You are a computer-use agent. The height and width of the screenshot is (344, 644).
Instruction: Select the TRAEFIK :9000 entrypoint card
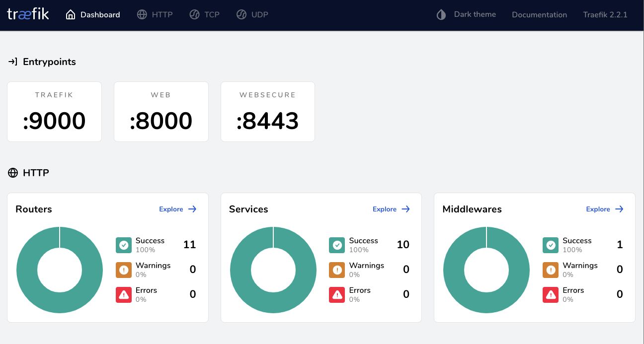[54, 112]
